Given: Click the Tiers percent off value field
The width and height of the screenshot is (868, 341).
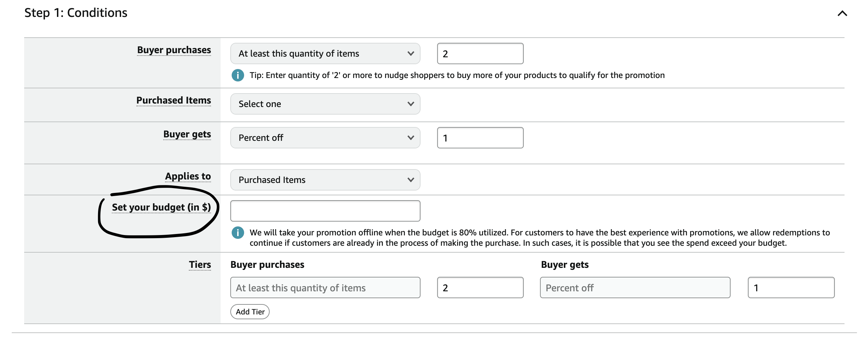Looking at the screenshot, I should tap(791, 288).
